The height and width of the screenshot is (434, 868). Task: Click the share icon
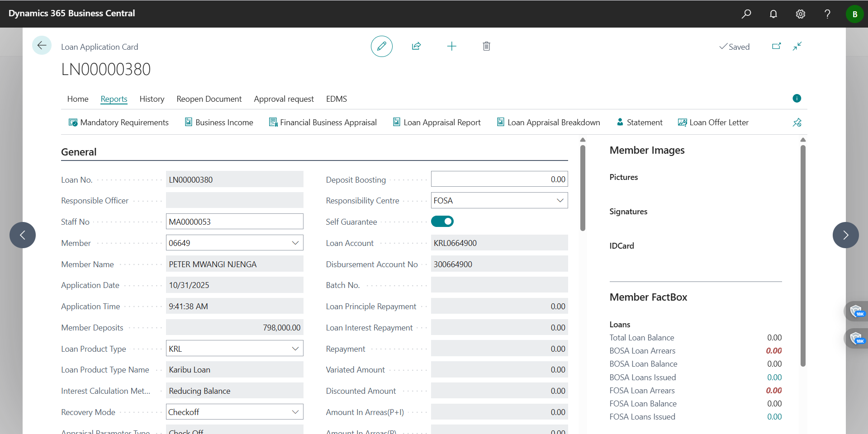(x=416, y=46)
